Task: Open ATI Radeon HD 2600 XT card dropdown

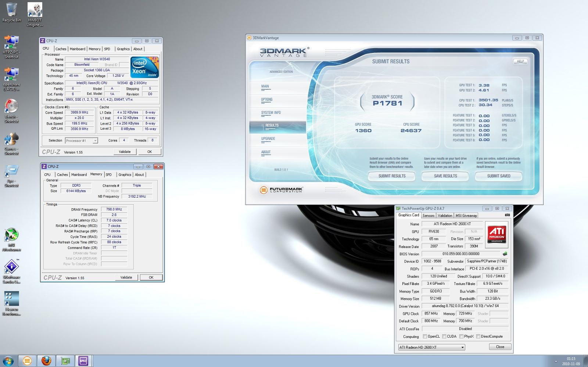Action: click(431, 347)
